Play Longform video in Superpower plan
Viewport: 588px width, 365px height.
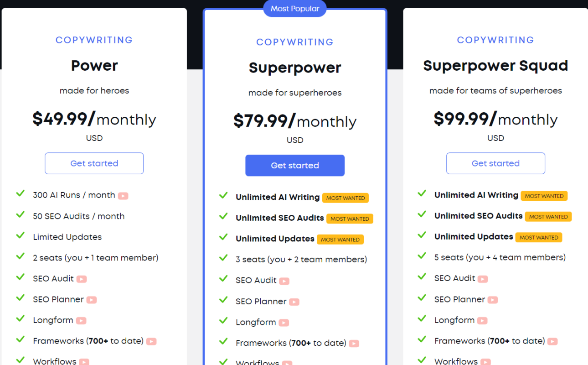(284, 323)
